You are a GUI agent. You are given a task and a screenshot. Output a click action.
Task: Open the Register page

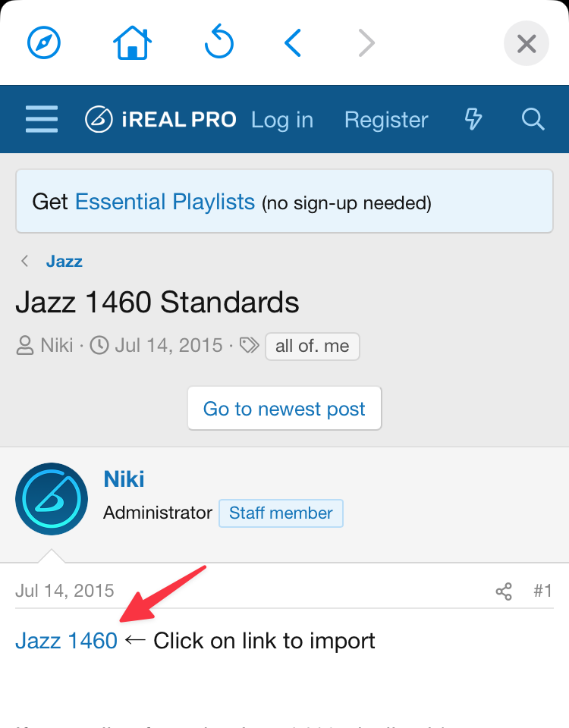pos(386,119)
